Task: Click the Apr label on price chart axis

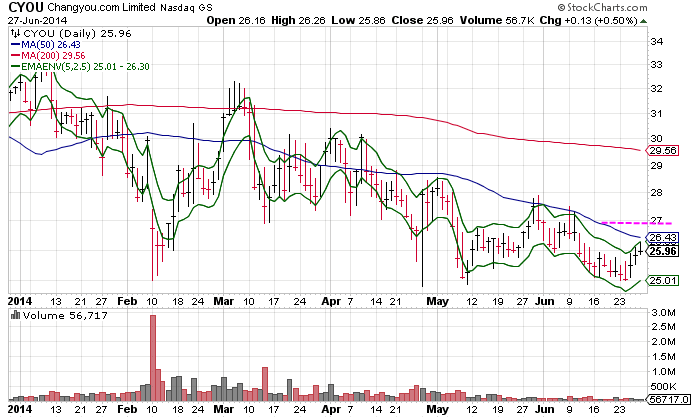Action: click(331, 301)
